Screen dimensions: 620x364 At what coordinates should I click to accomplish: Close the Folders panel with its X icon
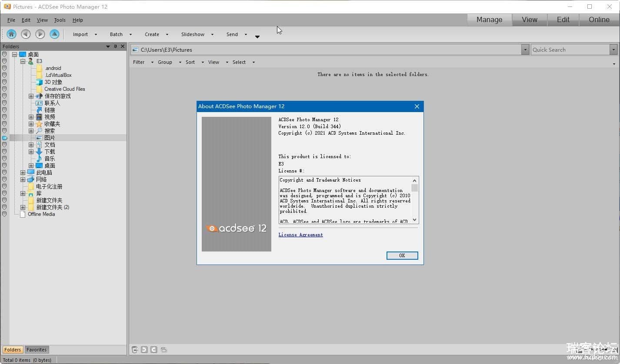tap(123, 46)
